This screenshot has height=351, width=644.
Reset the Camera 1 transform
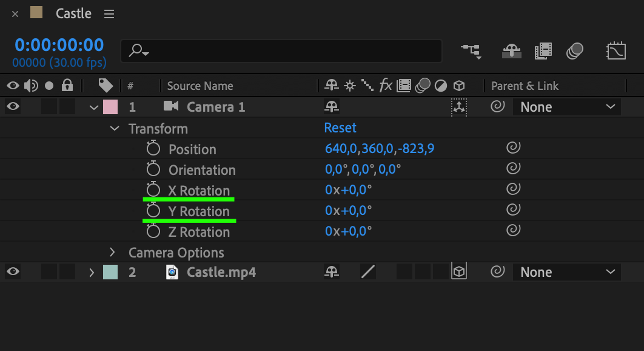coord(340,128)
